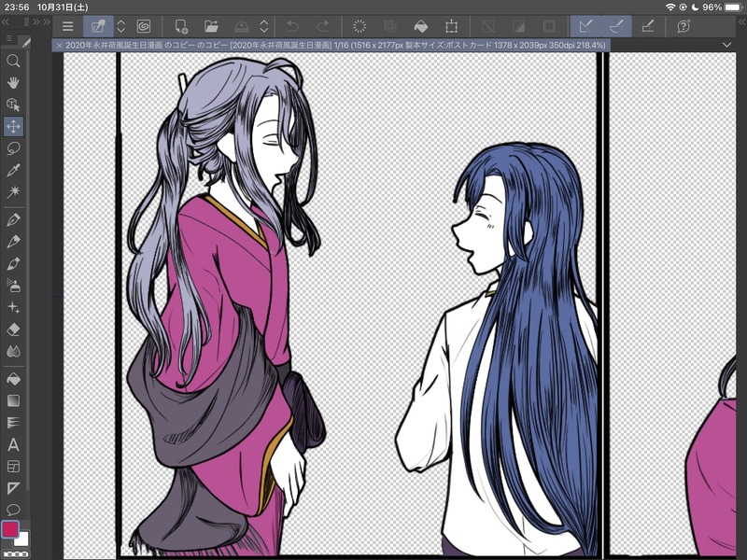Select the Pencil tool
This screenshot has height=560, width=747.
[x=13, y=242]
